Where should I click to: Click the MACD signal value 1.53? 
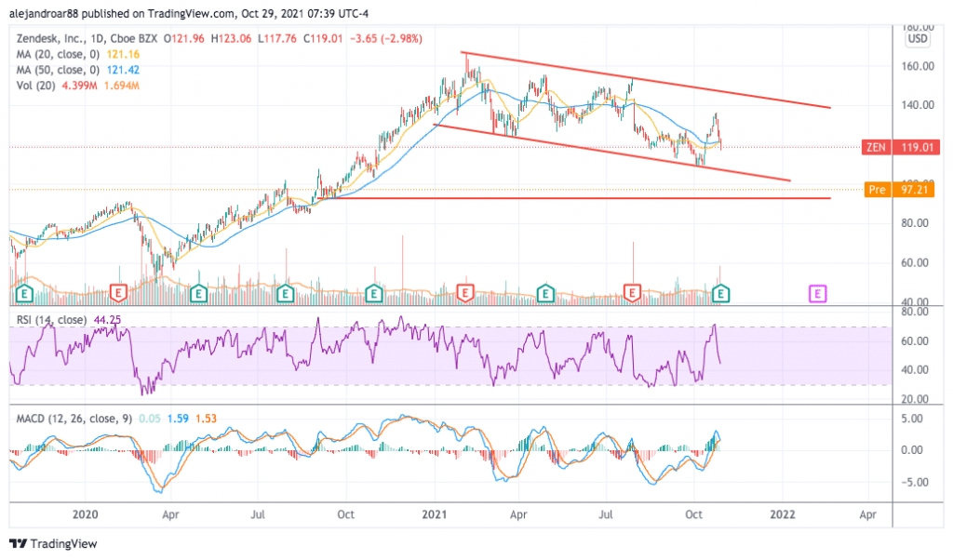pyautogui.click(x=206, y=419)
